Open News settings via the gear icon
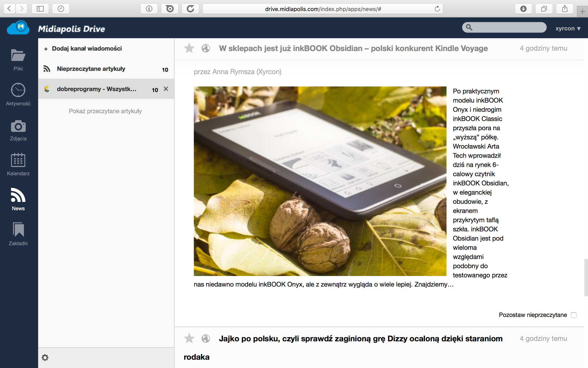 (x=45, y=358)
